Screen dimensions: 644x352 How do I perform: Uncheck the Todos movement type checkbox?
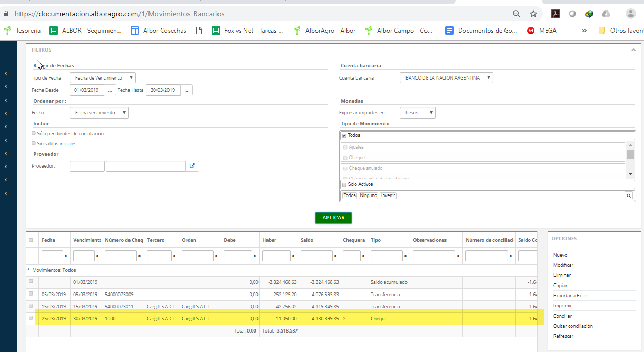tap(344, 136)
